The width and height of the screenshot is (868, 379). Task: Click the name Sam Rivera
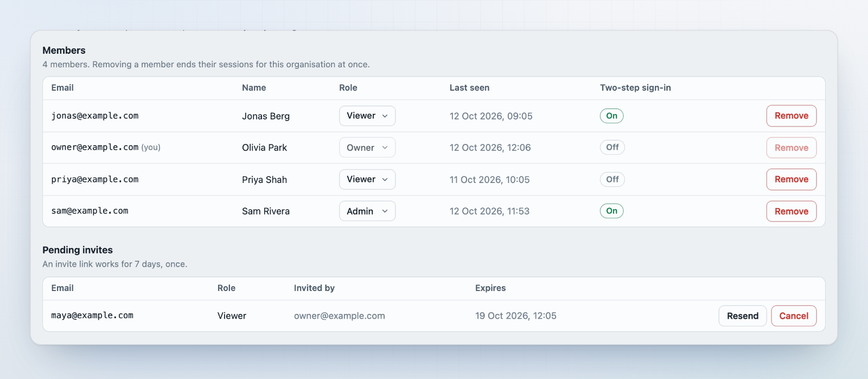click(266, 211)
